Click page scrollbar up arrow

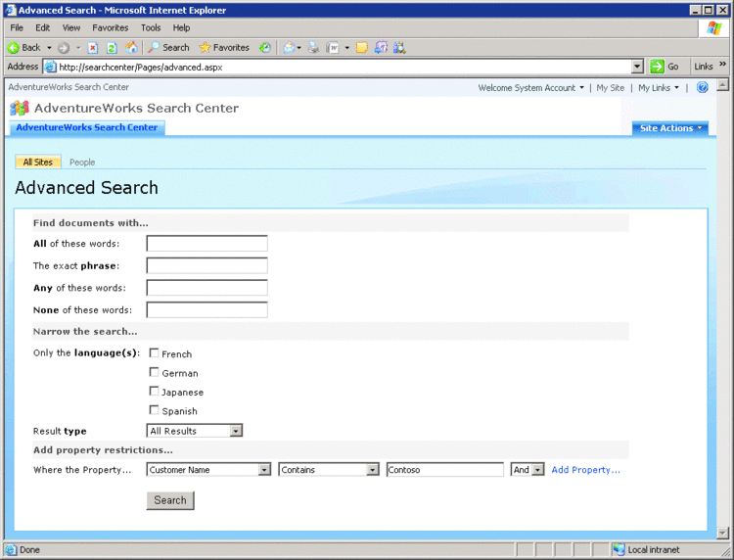point(723,85)
